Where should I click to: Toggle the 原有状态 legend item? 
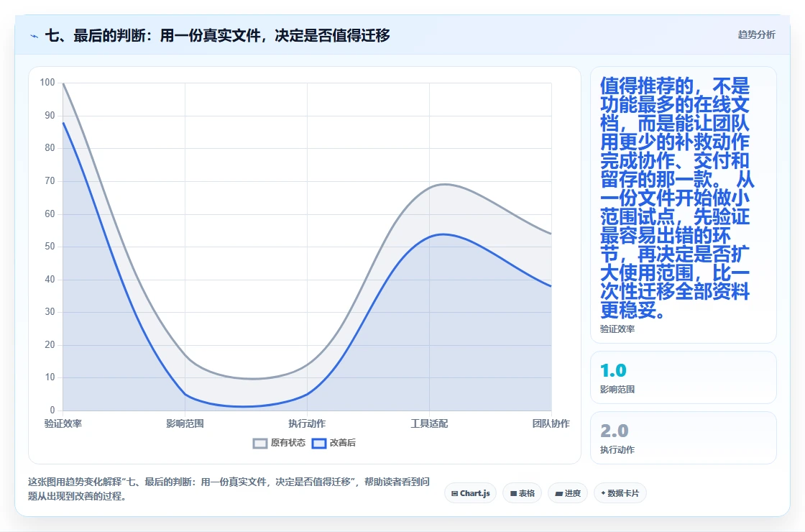click(280, 443)
